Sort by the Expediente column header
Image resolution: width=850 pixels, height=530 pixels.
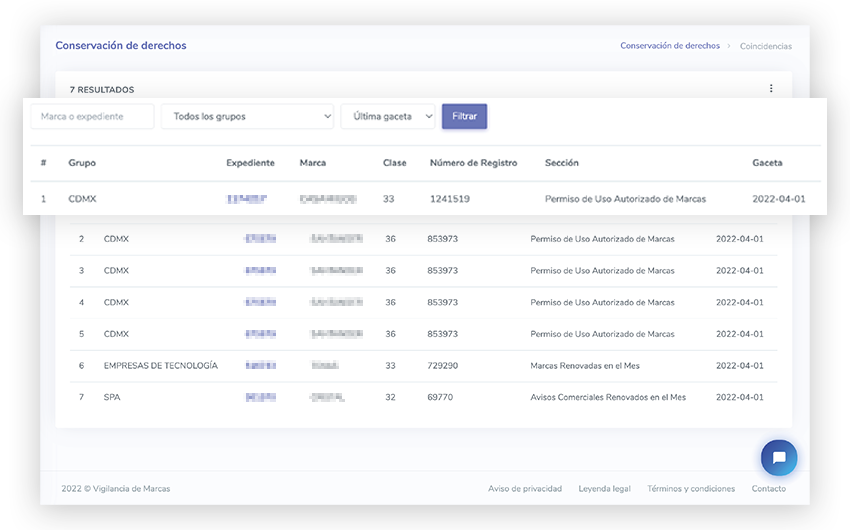pyautogui.click(x=250, y=163)
